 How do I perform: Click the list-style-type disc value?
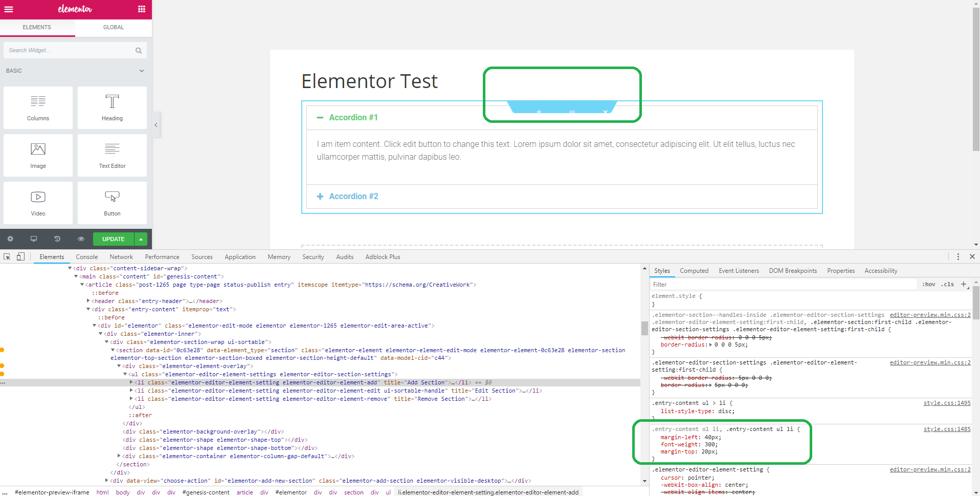[x=724, y=412]
